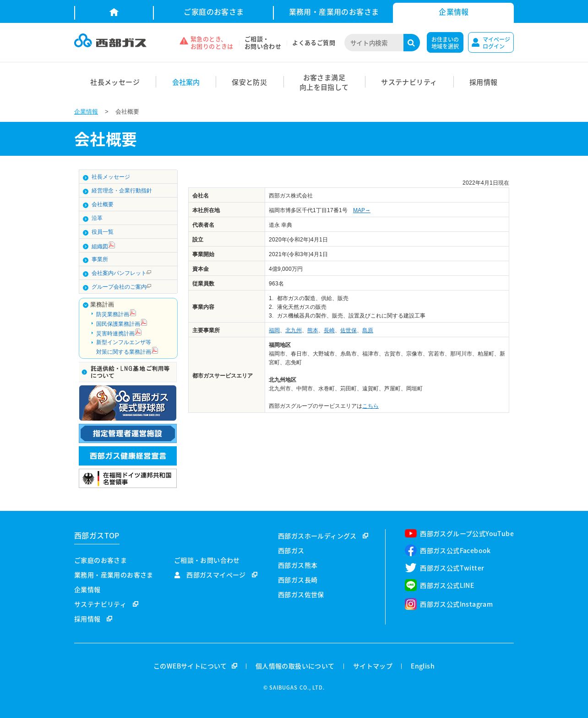Click the emergency warning triangle icon
588x718 pixels.
click(x=184, y=41)
